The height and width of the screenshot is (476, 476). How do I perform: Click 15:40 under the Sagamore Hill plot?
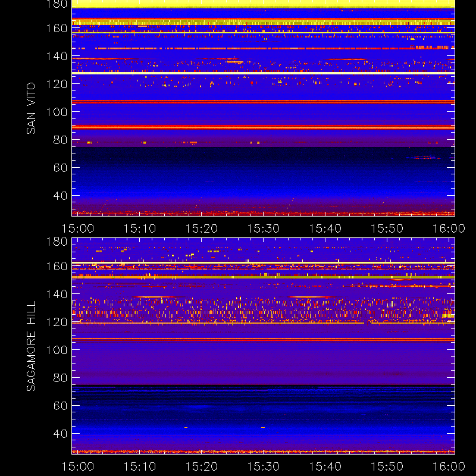325,466
